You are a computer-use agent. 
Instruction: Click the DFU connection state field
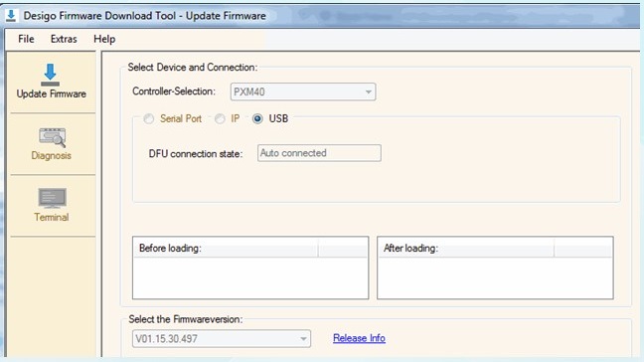coord(319,153)
